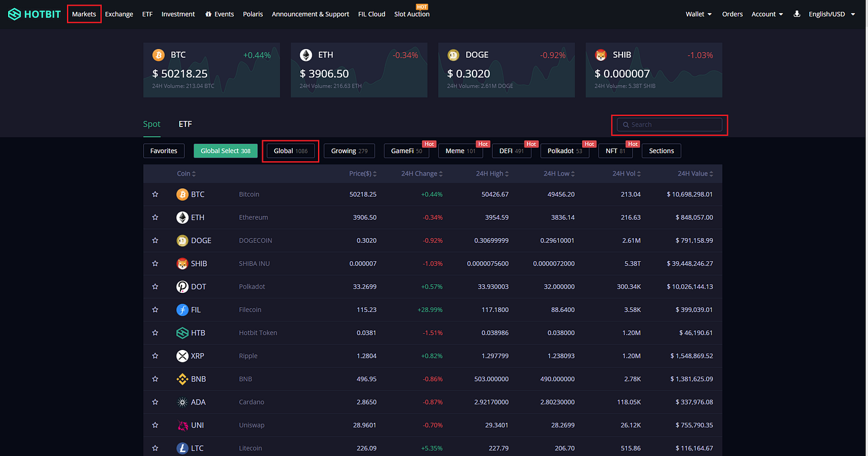Favorite DOGE with its star
This screenshot has height=456, width=868.
[155, 241]
